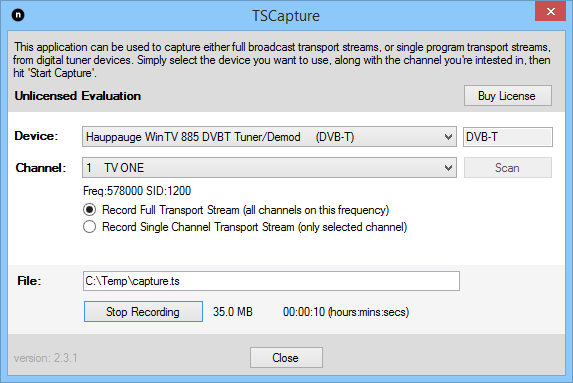Expand the Channel list dropdown arrow
The height and width of the screenshot is (383, 573).
pyautogui.click(x=448, y=168)
